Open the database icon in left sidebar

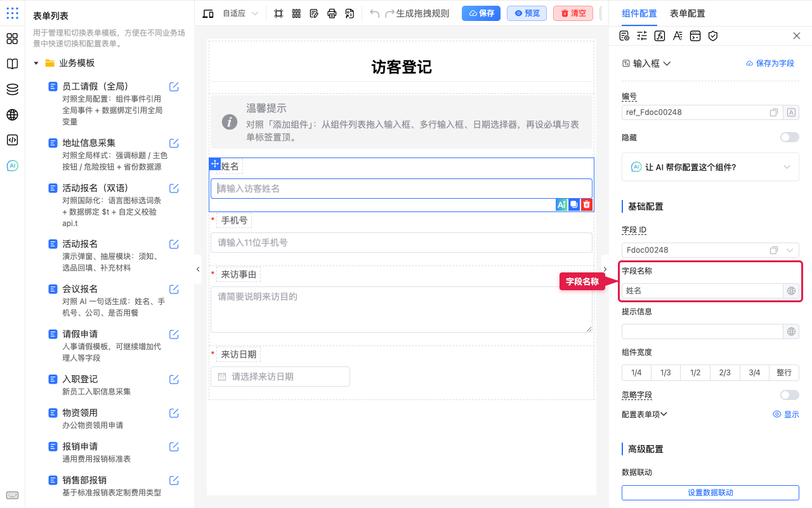pyautogui.click(x=12, y=90)
